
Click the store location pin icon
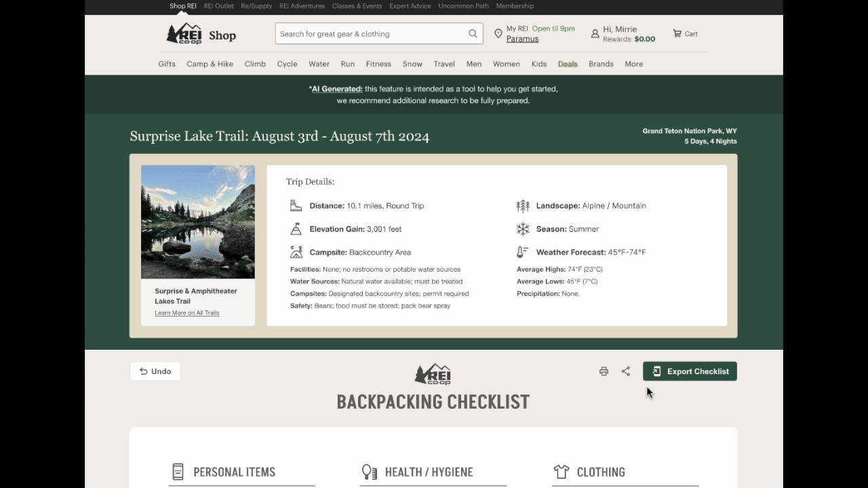pyautogui.click(x=498, y=34)
